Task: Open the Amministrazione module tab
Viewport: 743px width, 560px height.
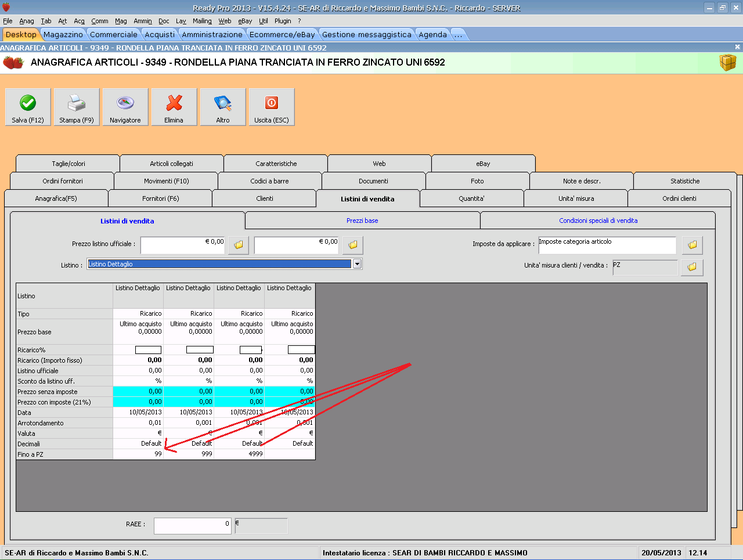Action: tap(212, 35)
